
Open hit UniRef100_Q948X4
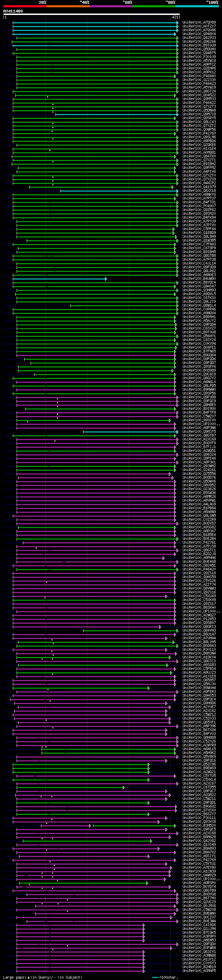coord(199,34)
